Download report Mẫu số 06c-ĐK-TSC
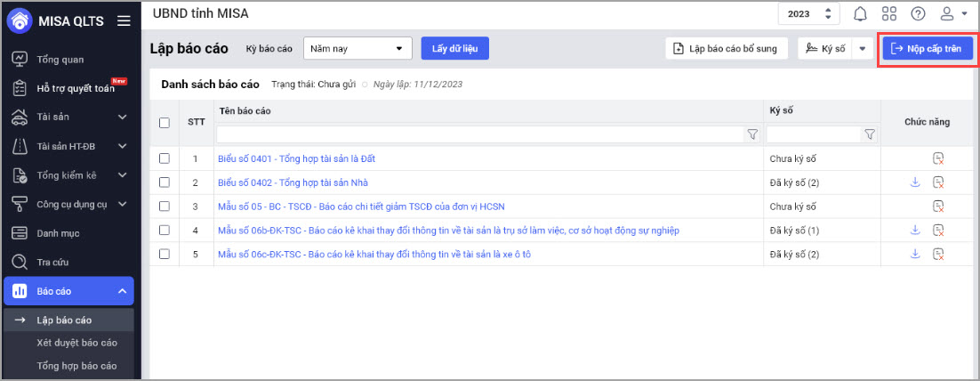980x381 pixels. (x=915, y=254)
